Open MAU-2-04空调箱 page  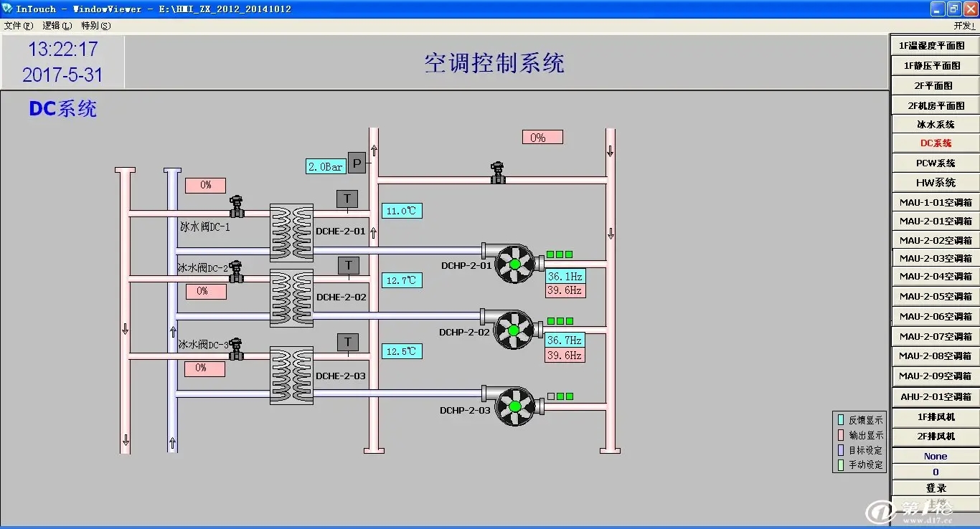tap(936, 276)
